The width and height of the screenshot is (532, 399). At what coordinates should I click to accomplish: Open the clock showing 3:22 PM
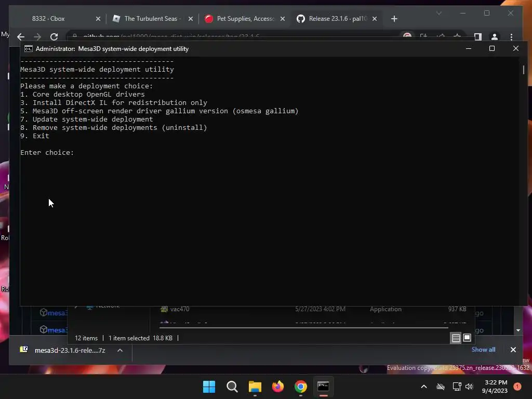(x=495, y=387)
